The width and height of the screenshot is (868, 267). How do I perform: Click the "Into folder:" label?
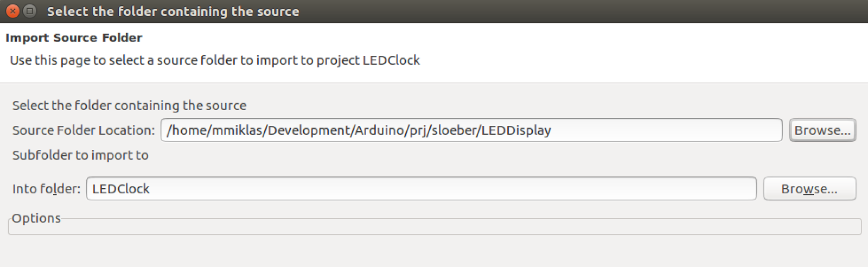coord(46,189)
